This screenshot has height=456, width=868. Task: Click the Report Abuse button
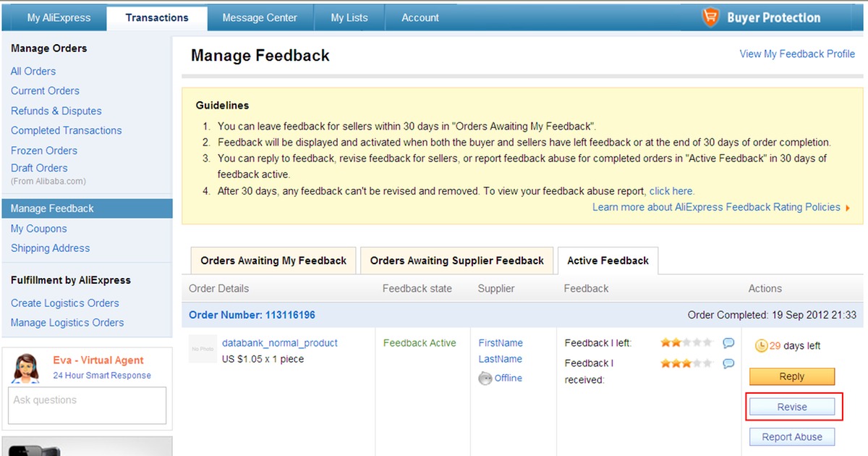tap(791, 437)
